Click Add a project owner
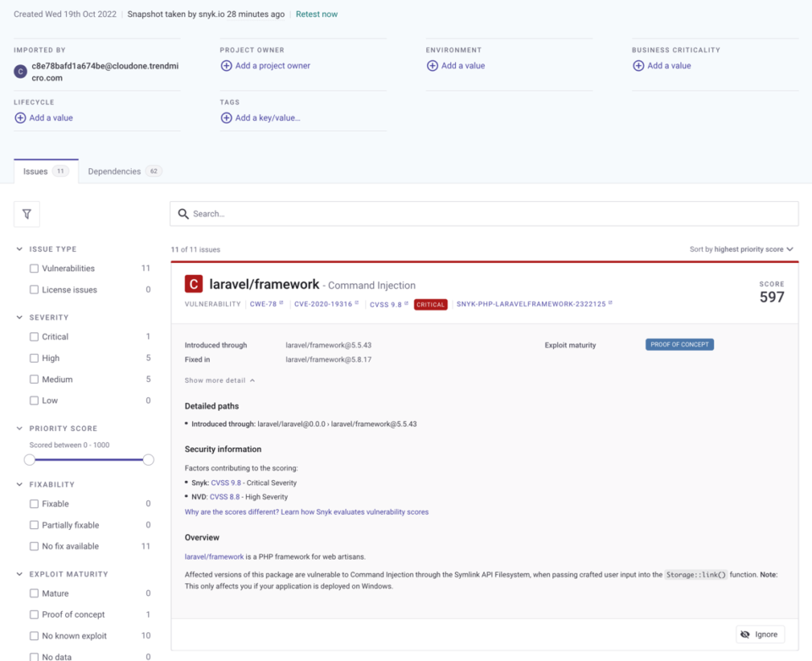The height and width of the screenshot is (661, 812). pyautogui.click(x=265, y=66)
